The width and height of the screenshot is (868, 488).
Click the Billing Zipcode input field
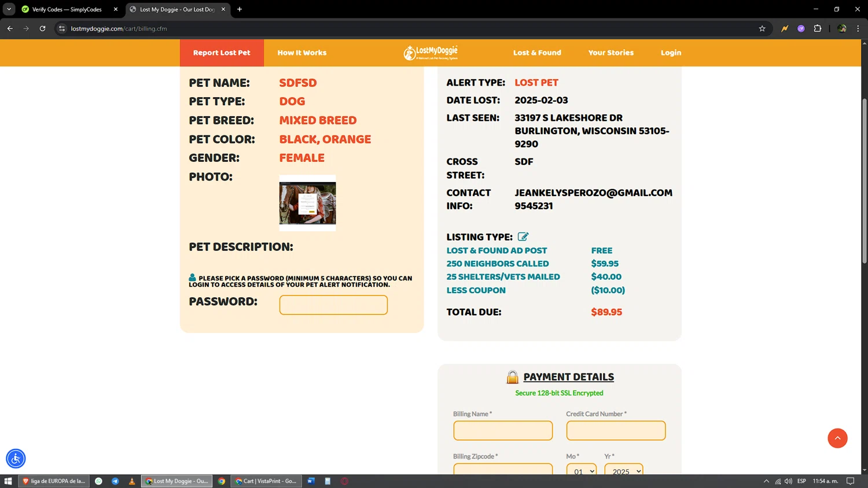503,469
